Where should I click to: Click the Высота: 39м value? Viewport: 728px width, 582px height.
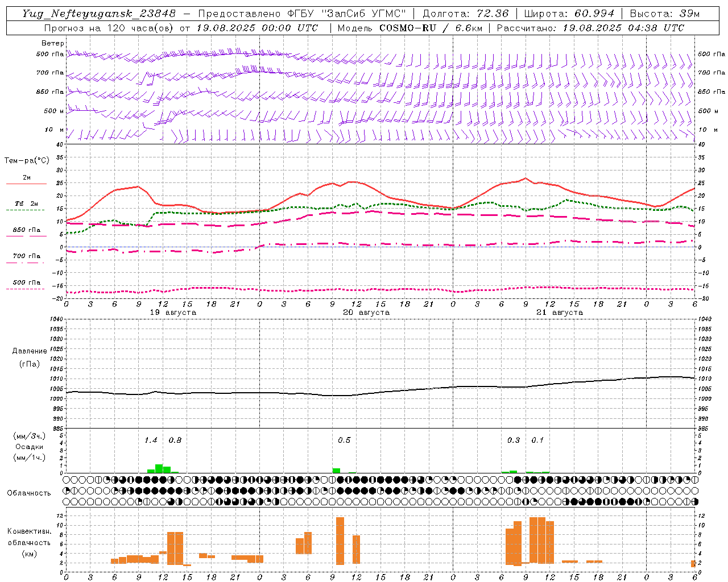[665, 14]
